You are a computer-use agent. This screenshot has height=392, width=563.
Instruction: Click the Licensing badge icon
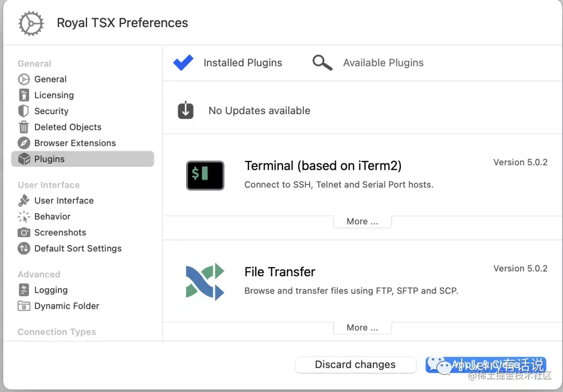[23, 95]
